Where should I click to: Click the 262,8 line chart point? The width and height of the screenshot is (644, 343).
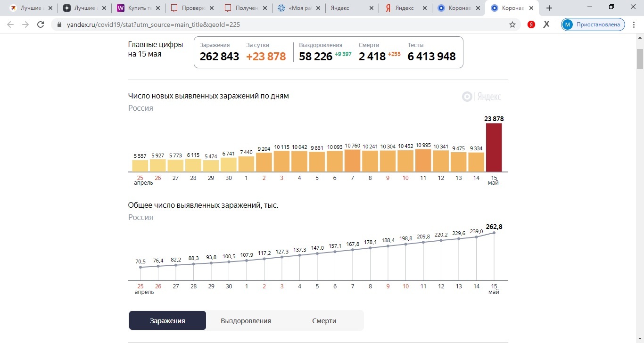pos(494,233)
